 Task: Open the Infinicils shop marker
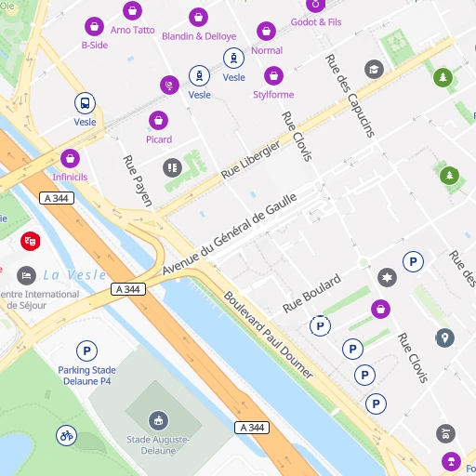coord(70,159)
